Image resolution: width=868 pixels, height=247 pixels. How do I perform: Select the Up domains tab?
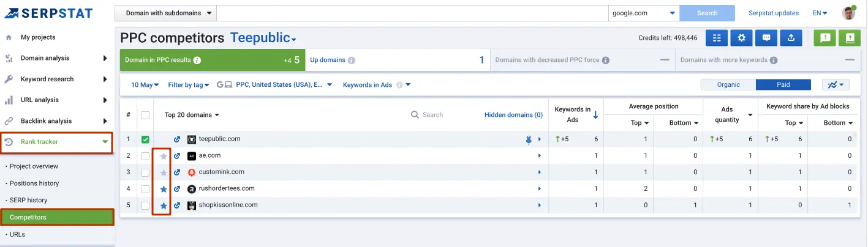(397, 61)
